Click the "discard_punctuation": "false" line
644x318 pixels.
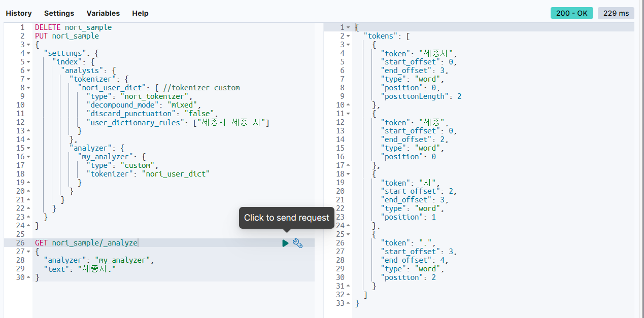click(152, 114)
